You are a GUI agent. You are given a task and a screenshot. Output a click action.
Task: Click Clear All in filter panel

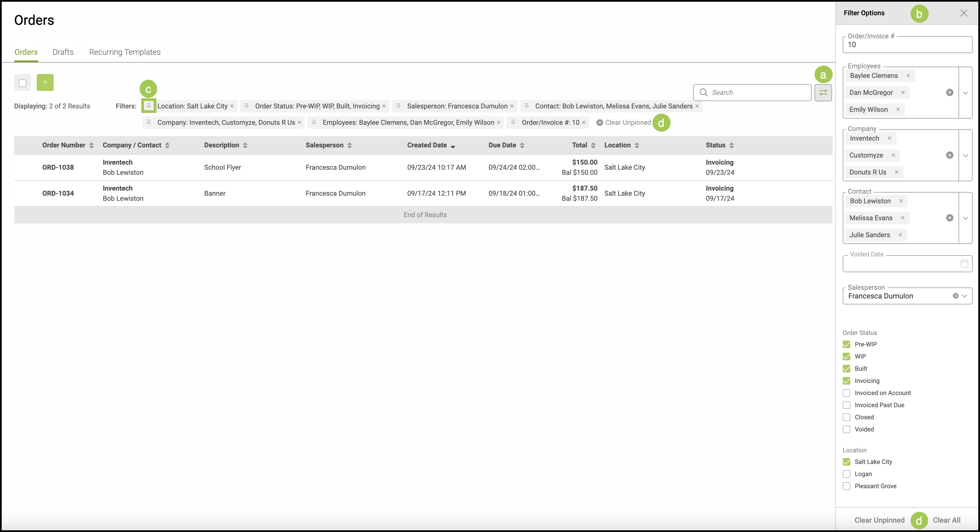[946, 520]
